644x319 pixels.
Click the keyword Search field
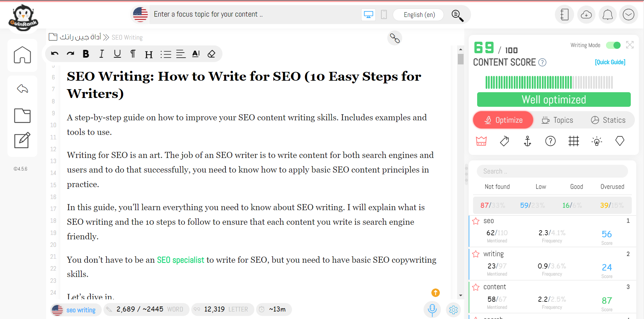[552, 171]
